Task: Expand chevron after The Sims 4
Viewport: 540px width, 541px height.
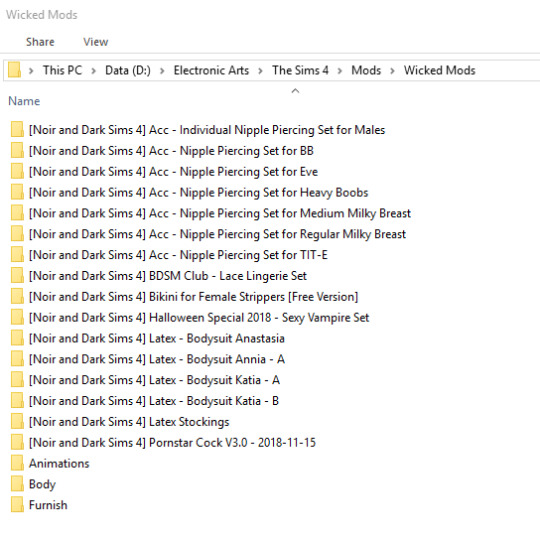Action: (x=340, y=71)
